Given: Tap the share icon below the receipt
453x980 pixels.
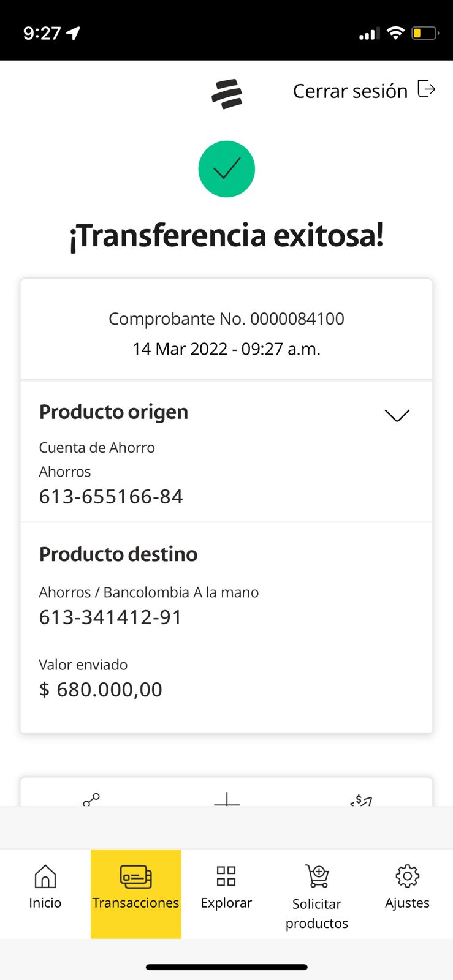Looking at the screenshot, I should 91,799.
